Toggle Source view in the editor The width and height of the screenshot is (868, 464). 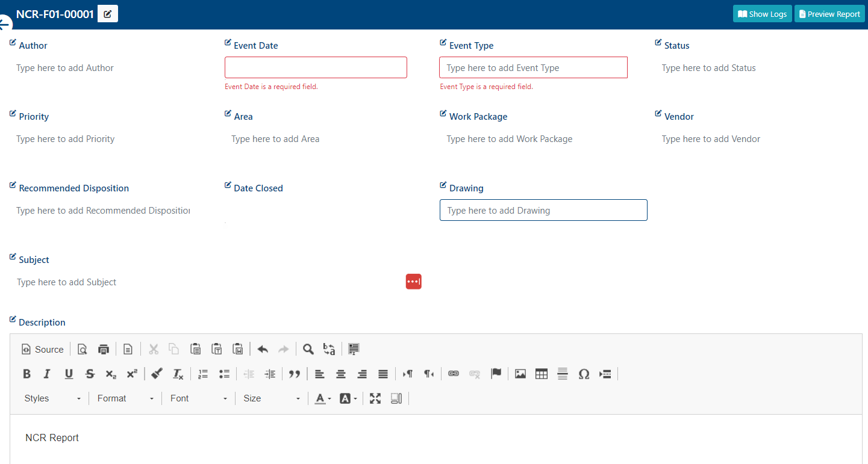click(x=43, y=349)
